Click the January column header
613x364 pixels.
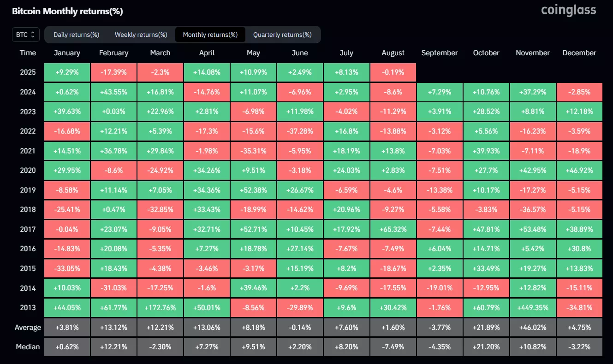(x=67, y=53)
